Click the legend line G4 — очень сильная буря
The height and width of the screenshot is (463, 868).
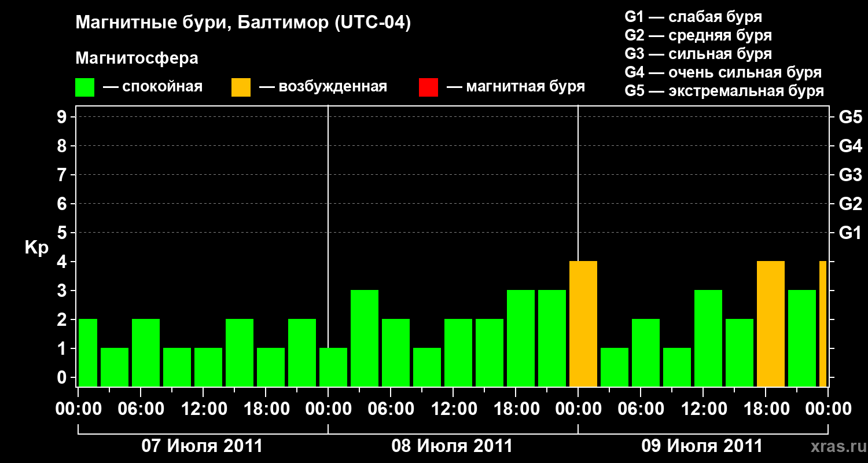click(723, 72)
